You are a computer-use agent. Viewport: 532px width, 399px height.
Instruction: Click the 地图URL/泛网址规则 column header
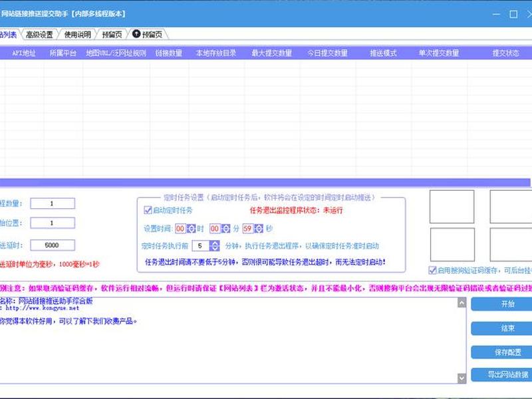pos(116,53)
